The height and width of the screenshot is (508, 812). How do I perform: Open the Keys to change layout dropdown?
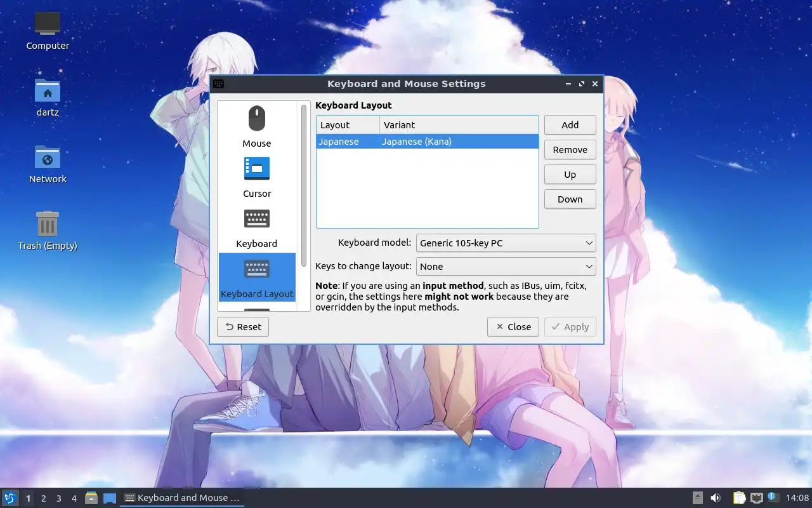(x=506, y=266)
